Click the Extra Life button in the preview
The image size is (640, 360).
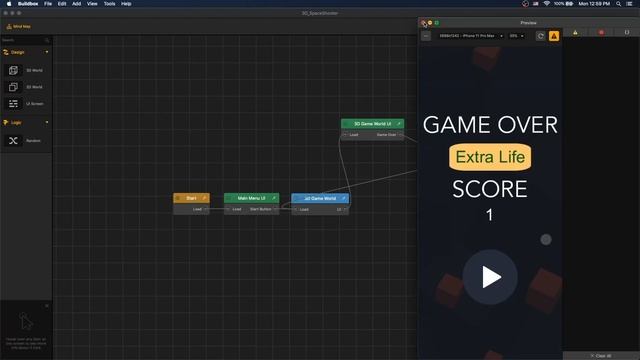tap(490, 157)
